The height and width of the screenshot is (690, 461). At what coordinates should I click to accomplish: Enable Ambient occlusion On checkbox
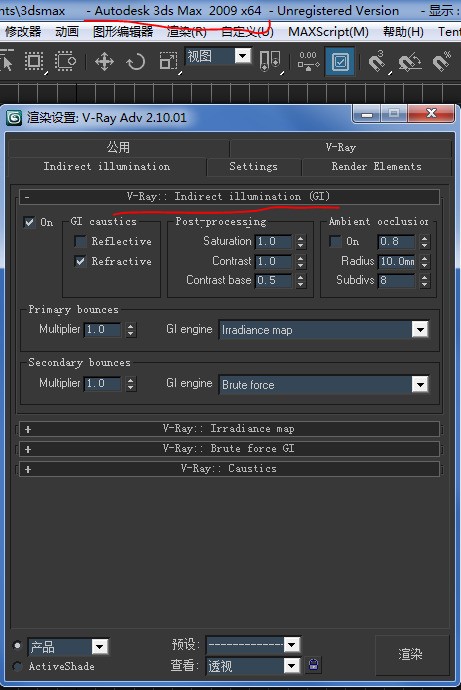(x=335, y=241)
